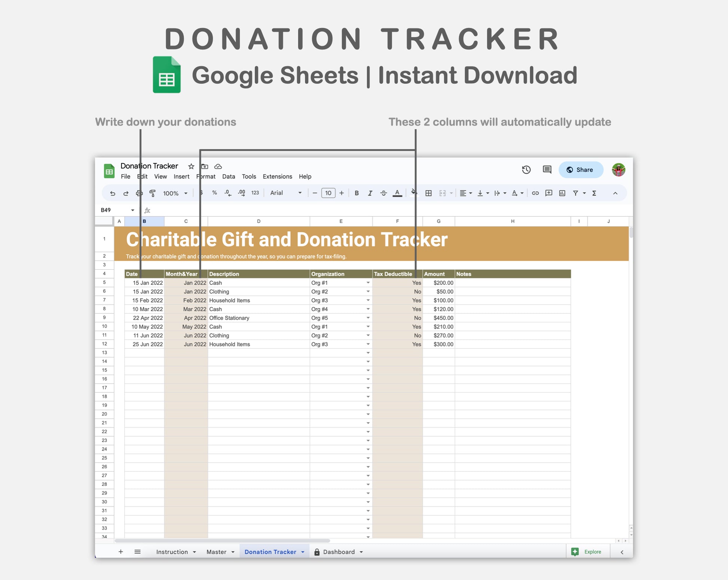Click the paint format icon
The image size is (728, 580).
click(153, 193)
